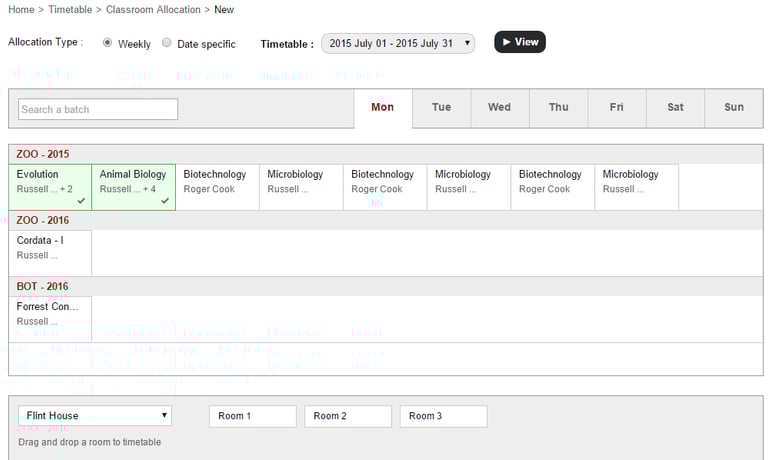
Task: Switch to the Wed tab
Action: pos(500,107)
